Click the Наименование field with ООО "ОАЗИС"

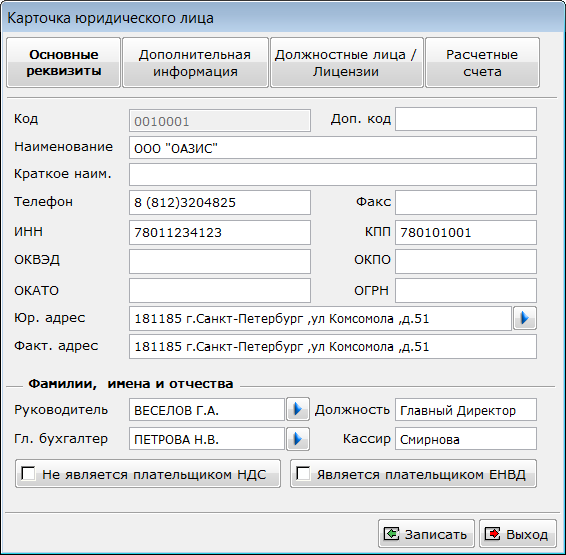pos(333,148)
